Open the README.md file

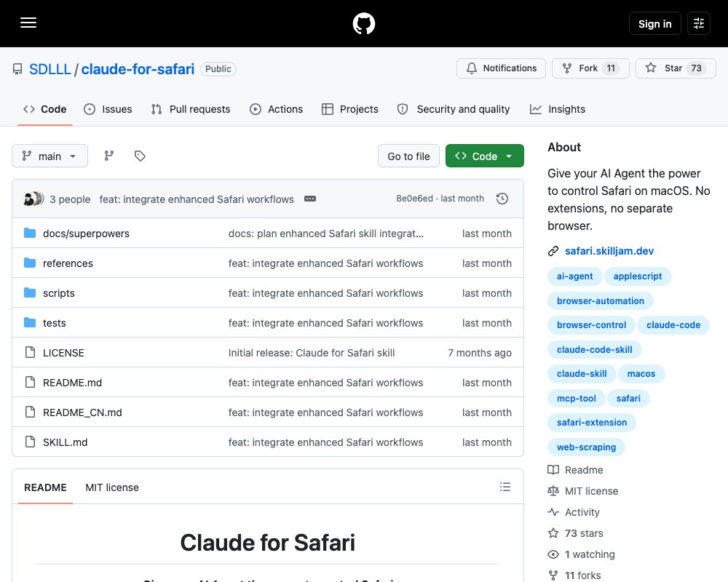click(x=72, y=383)
